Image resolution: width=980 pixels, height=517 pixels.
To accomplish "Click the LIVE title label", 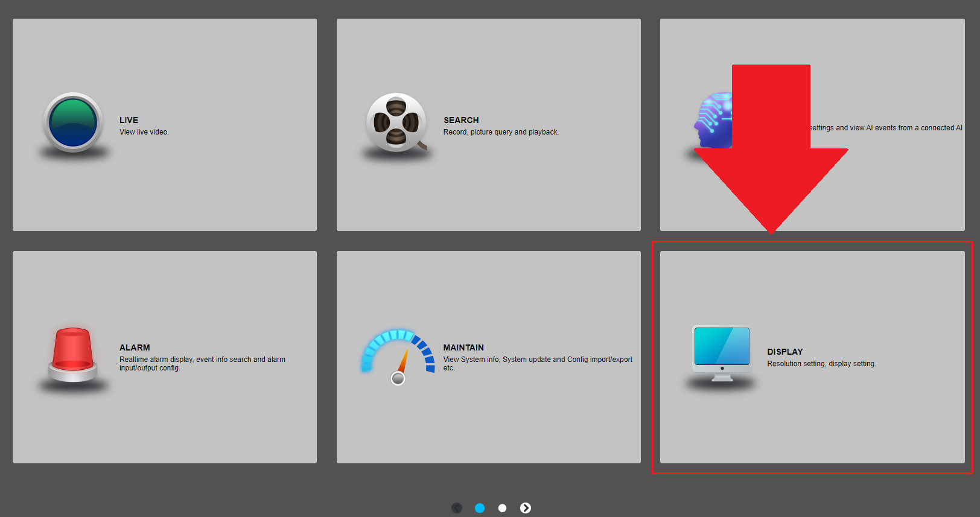I will click(129, 120).
